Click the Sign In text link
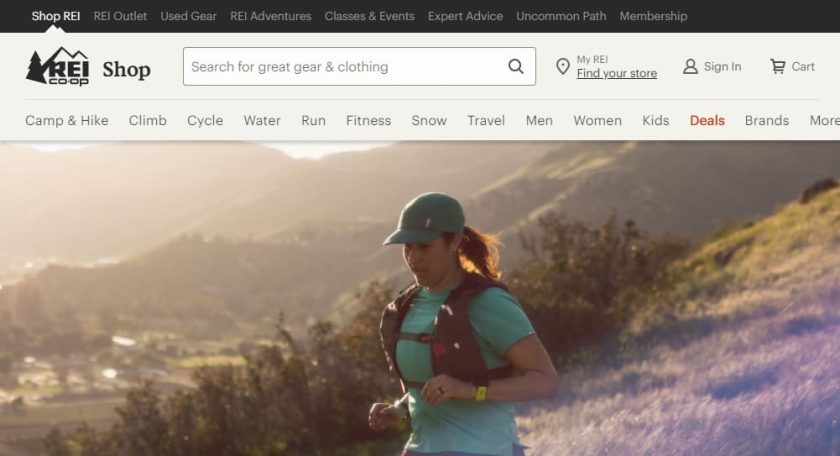840x456 pixels. coord(722,66)
